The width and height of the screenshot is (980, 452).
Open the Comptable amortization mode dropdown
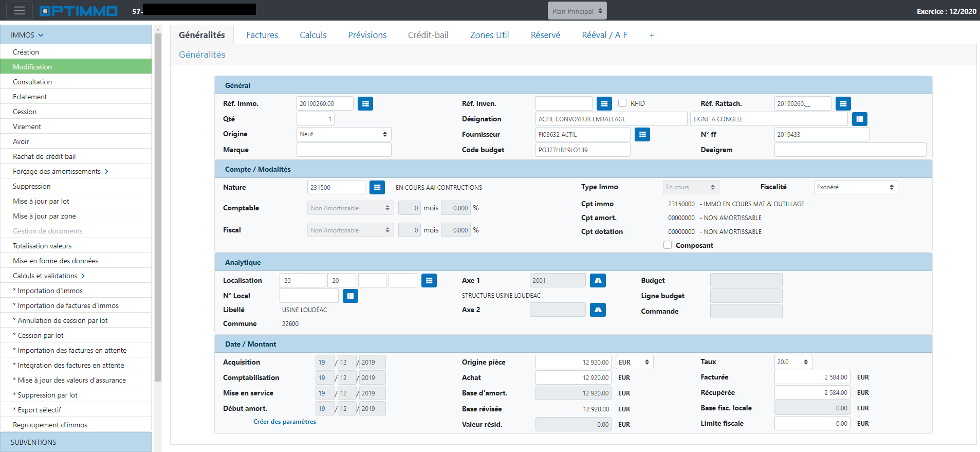[x=350, y=208]
